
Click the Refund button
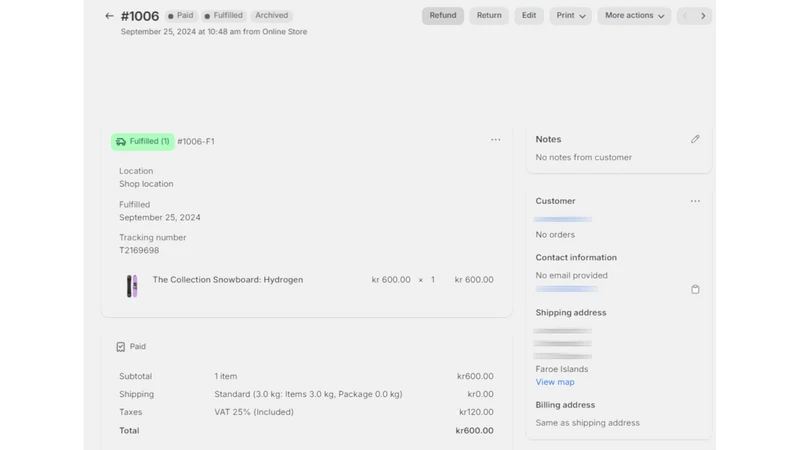[x=443, y=16]
